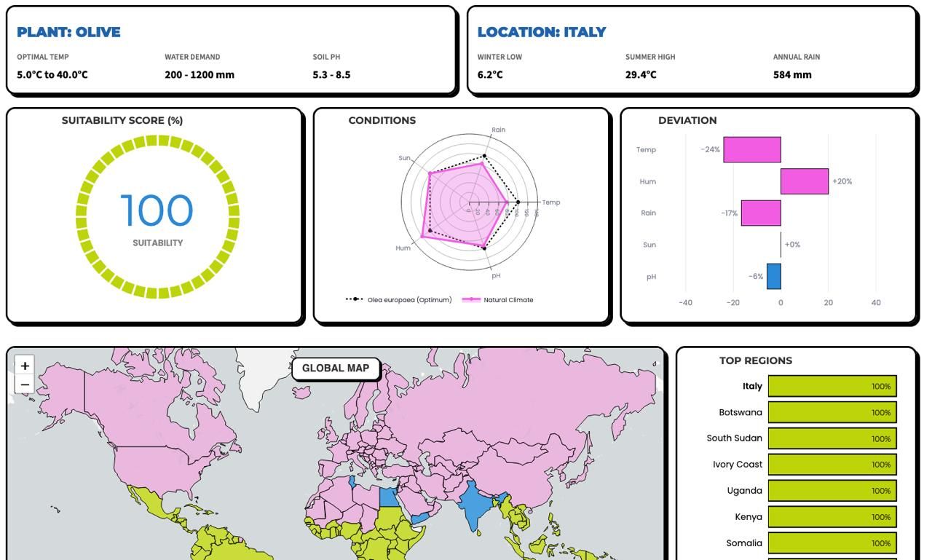Toggle Olea europaea (Optimum) legend entry
Image resolution: width=932 pixels, height=560 pixels.
coord(398,299)
